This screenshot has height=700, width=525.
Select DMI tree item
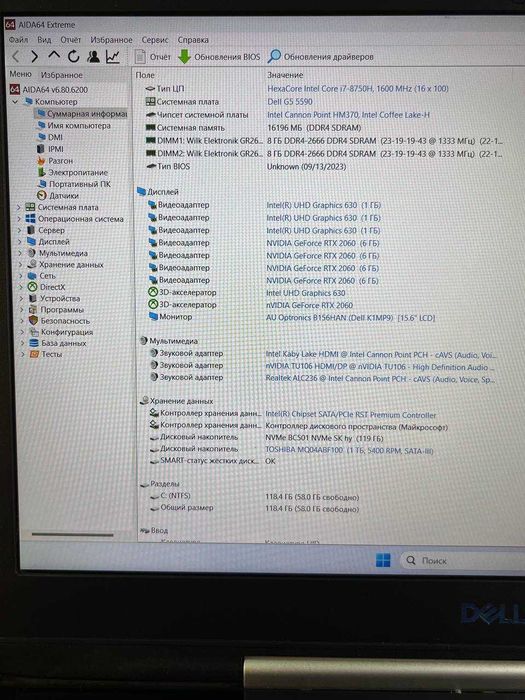point(50,137)
